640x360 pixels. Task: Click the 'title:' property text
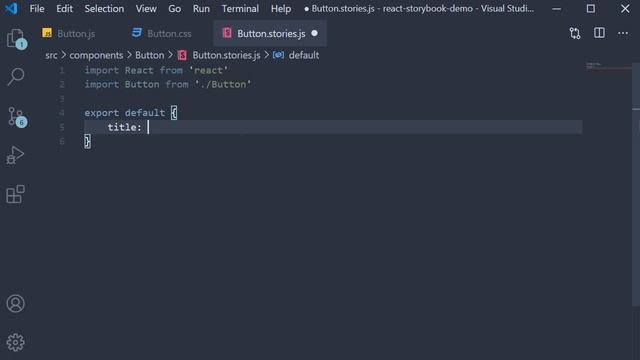(124, 127)
